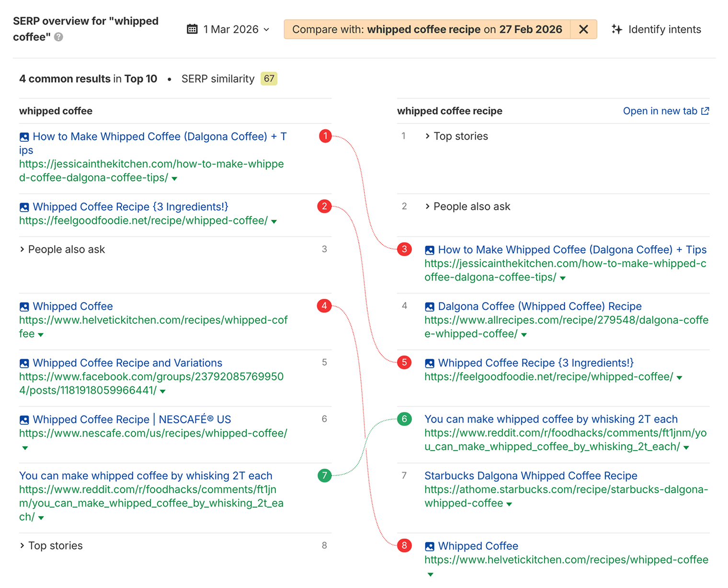This screenshot has width=728, height=588.
Task: Click the SERP similarity 67 badge
Action: coord(268,79)
